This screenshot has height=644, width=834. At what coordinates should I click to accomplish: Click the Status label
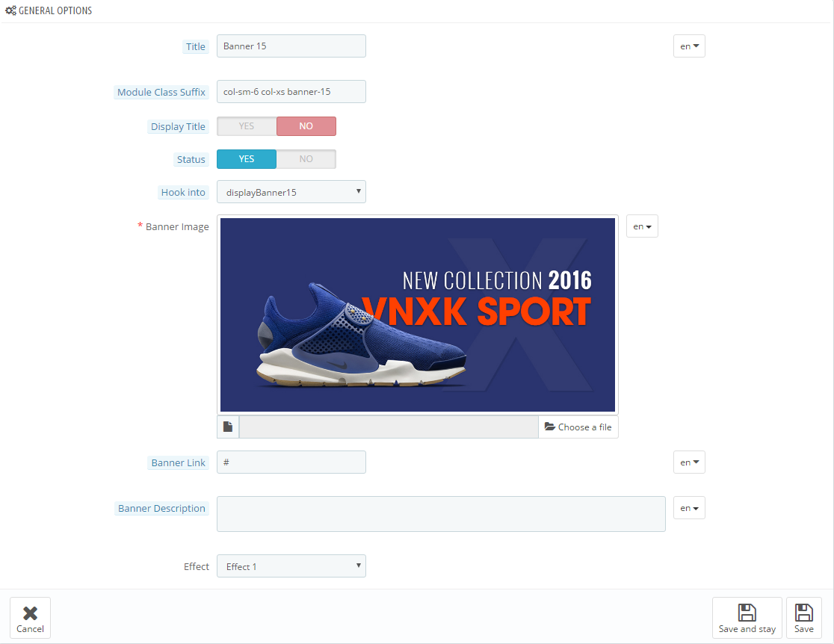[191, 160]
